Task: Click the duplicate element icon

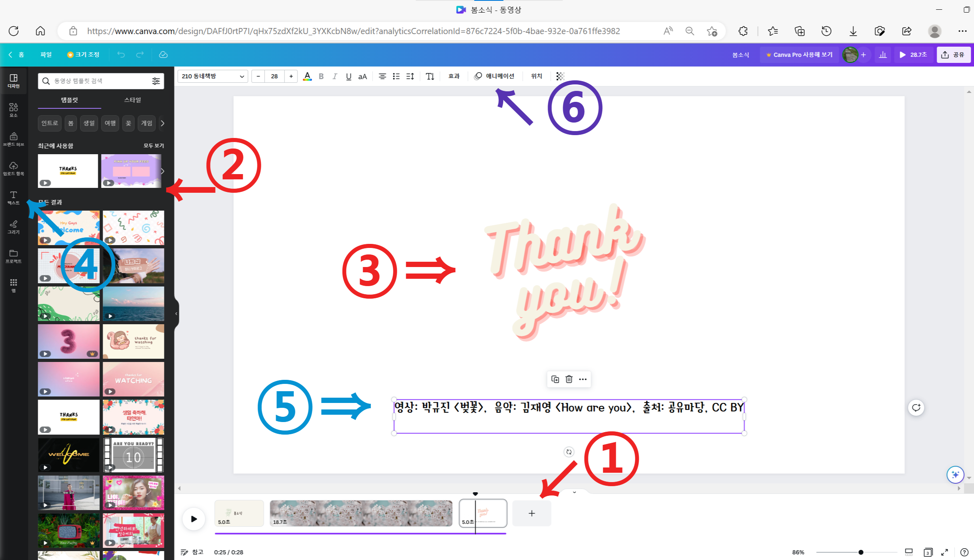Action: click(555, 379)
